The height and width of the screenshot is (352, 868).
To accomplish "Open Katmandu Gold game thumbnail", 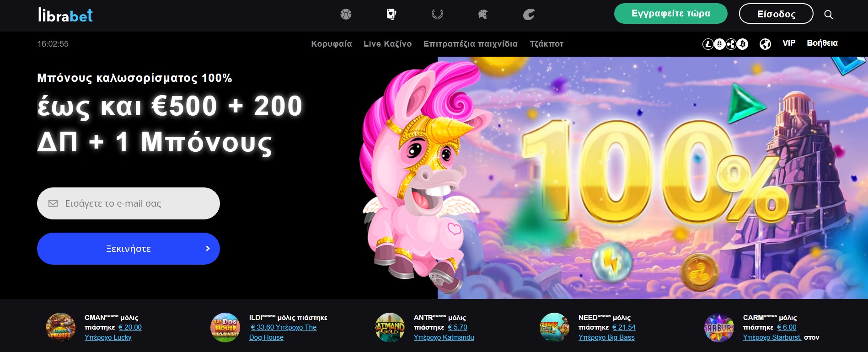I will pos(390,327).
